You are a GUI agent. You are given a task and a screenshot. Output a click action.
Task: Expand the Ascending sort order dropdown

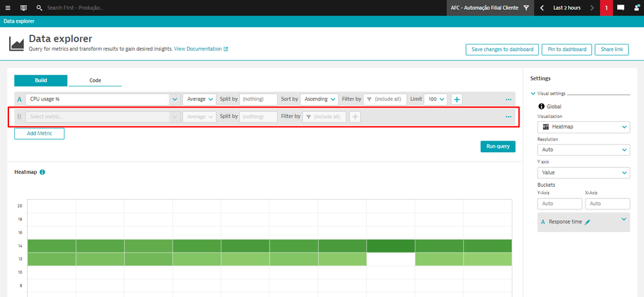point(319,99)
